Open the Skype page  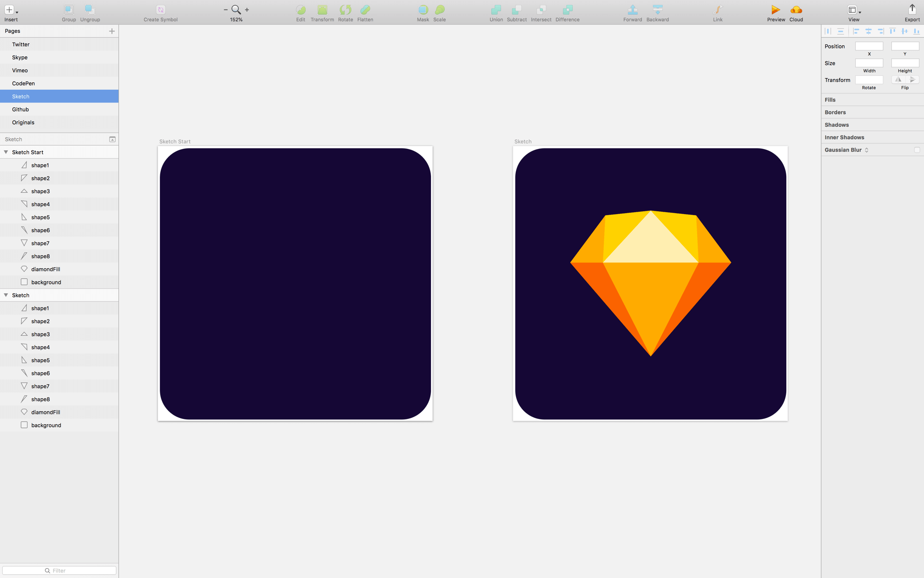point(59,57)
